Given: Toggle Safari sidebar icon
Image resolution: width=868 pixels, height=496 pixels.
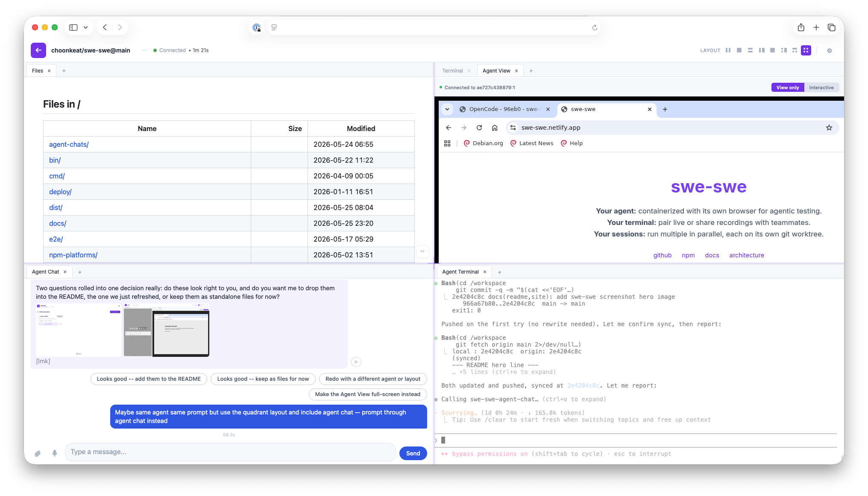Looking at the screenshot, I should coord(73,27).
